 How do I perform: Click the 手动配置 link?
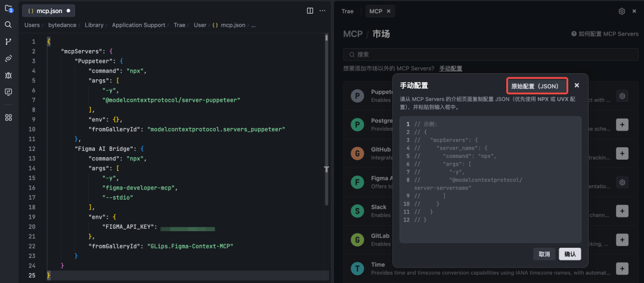point(450,69)
